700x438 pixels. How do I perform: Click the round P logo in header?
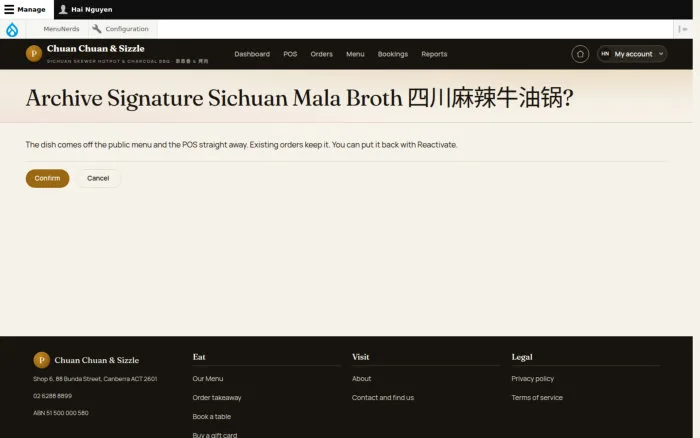[x=34, y=54]
